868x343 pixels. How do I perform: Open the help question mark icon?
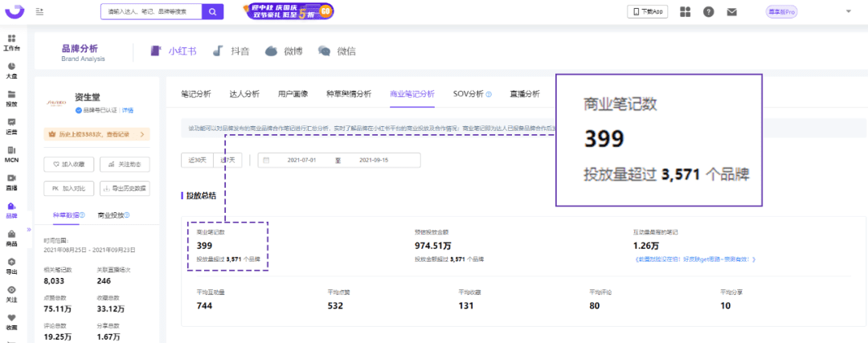(709, 11)
